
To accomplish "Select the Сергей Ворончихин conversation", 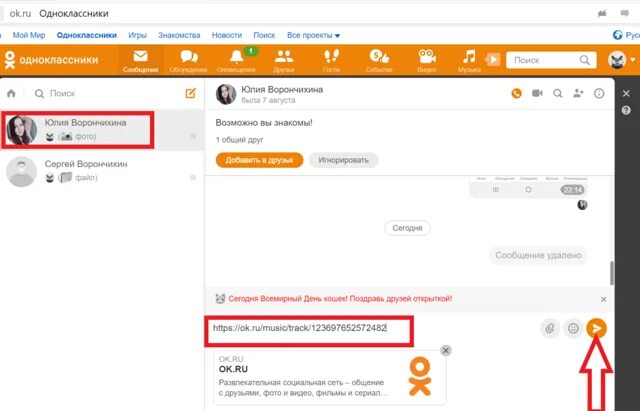I will (x=102, y=171).
